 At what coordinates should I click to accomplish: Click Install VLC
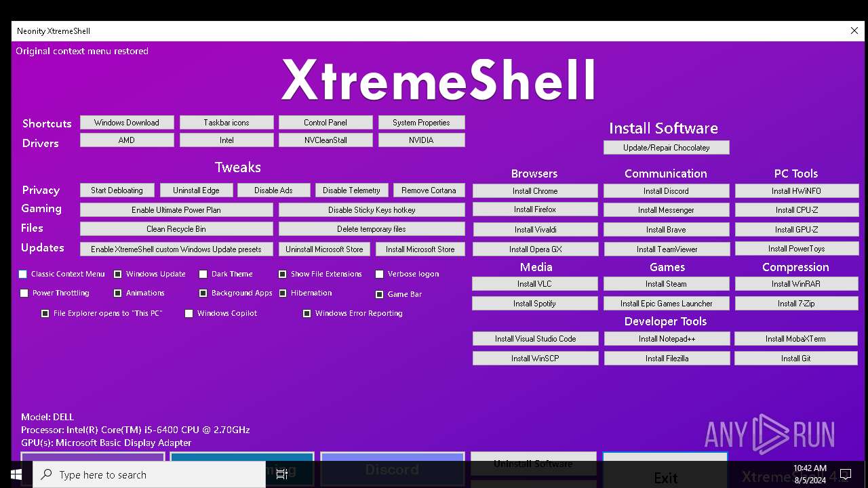tap(535, 284)
